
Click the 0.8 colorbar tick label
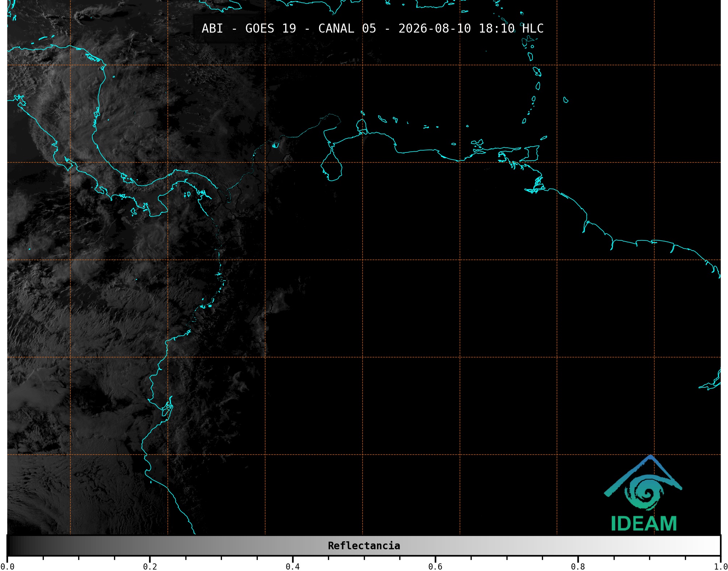pyautogui.click(x=578, y=567)
